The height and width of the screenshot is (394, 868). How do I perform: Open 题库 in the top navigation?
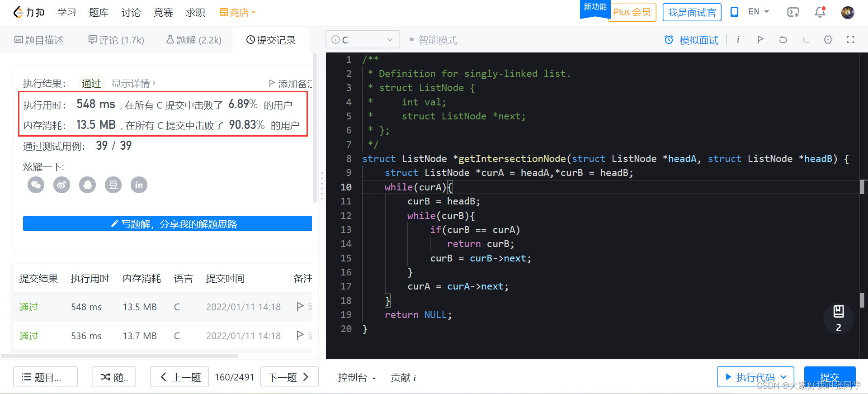[x=99, y=12]
